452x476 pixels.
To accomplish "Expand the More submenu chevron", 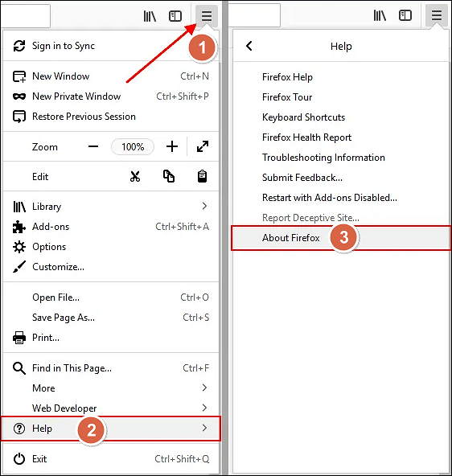I will pyautogui.click(x=204, y=388).
